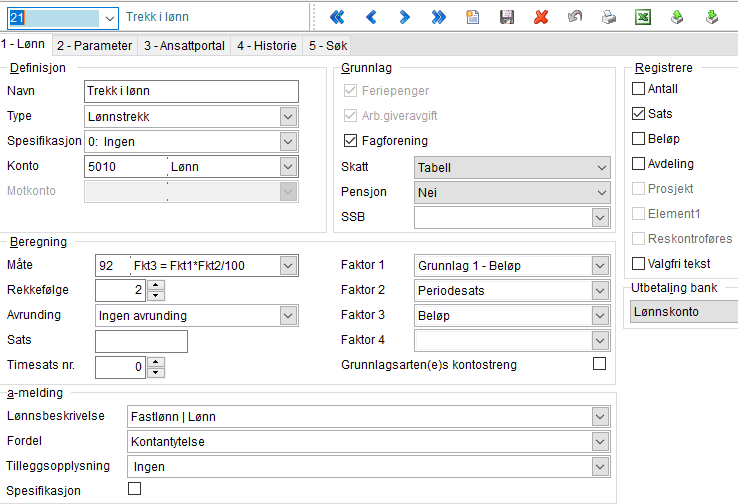Uncheck the Sats checkbox

point(639,114)
